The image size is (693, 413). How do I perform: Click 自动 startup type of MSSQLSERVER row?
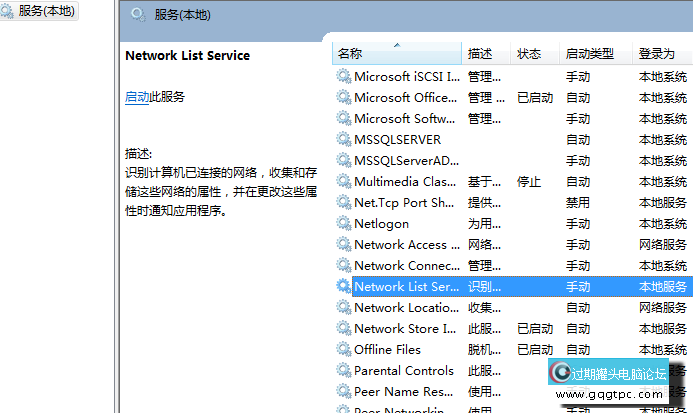point(578,140)
